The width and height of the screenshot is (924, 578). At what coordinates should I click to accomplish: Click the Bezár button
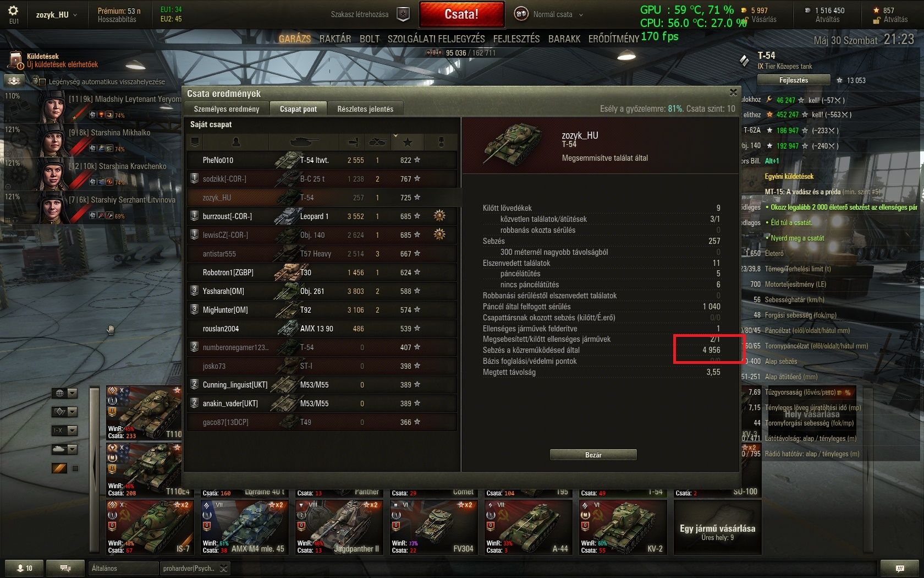point(593,455)
